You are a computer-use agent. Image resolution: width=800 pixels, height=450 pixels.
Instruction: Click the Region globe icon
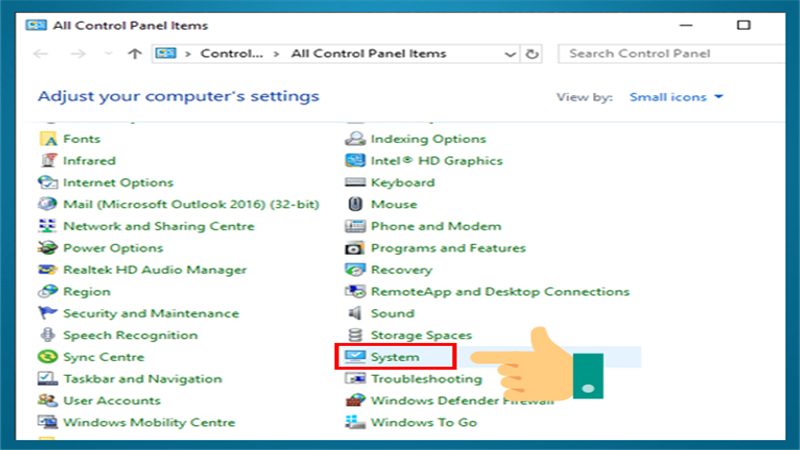(48, 291)
